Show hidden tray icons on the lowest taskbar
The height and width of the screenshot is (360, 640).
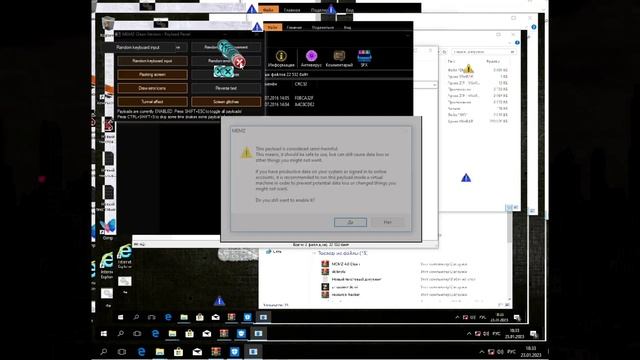click(482, 351)
